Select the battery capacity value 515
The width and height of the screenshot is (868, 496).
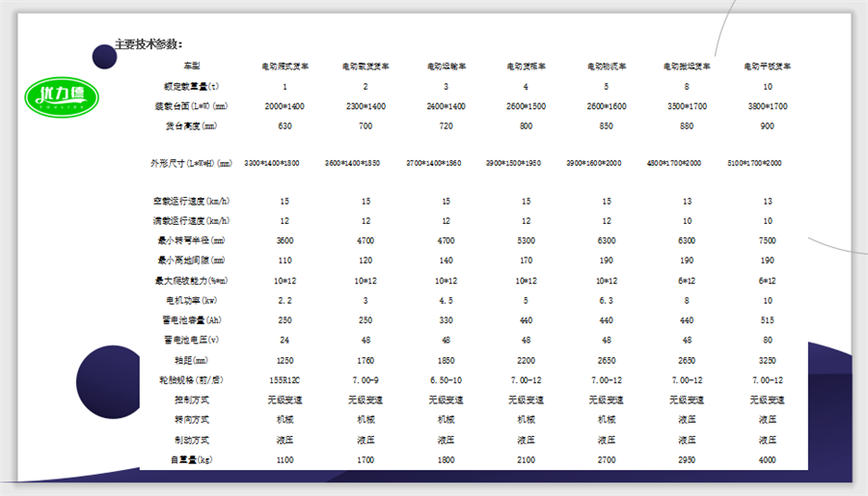[767, 320]
